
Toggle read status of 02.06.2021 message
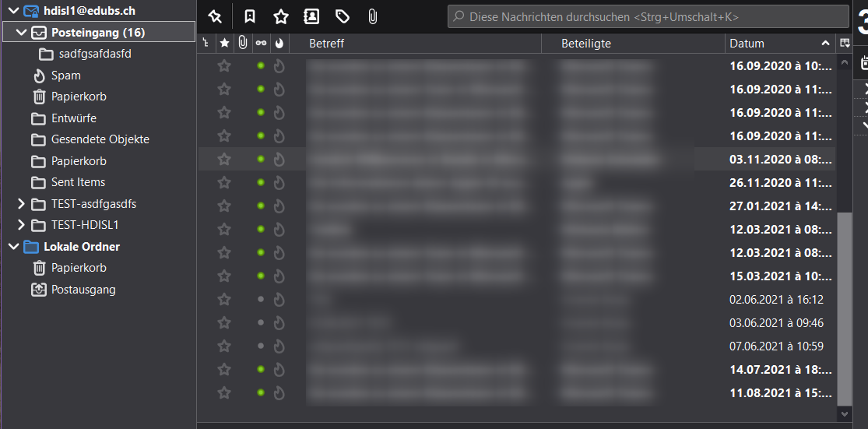(261, 299)
